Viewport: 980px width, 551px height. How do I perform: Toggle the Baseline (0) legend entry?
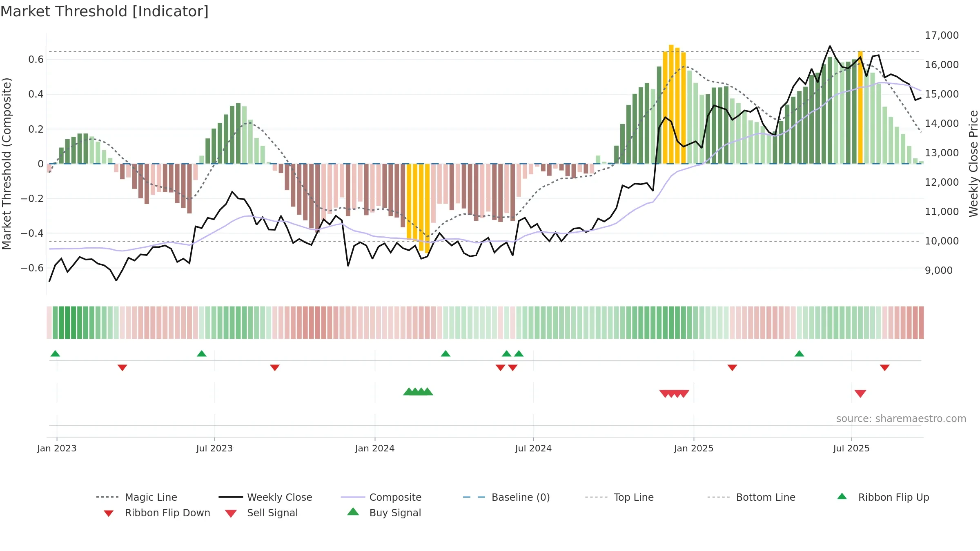click(x=506, y=497)
